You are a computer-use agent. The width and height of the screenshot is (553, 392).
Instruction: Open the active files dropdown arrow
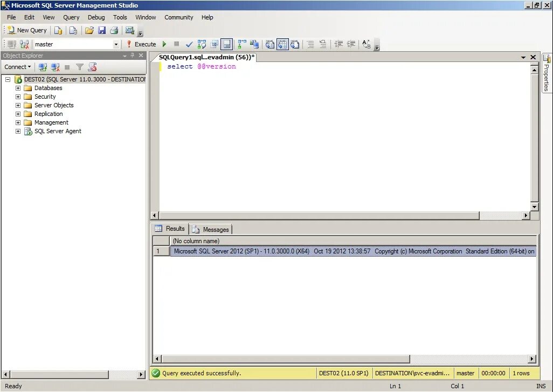(x=523, y=57)
